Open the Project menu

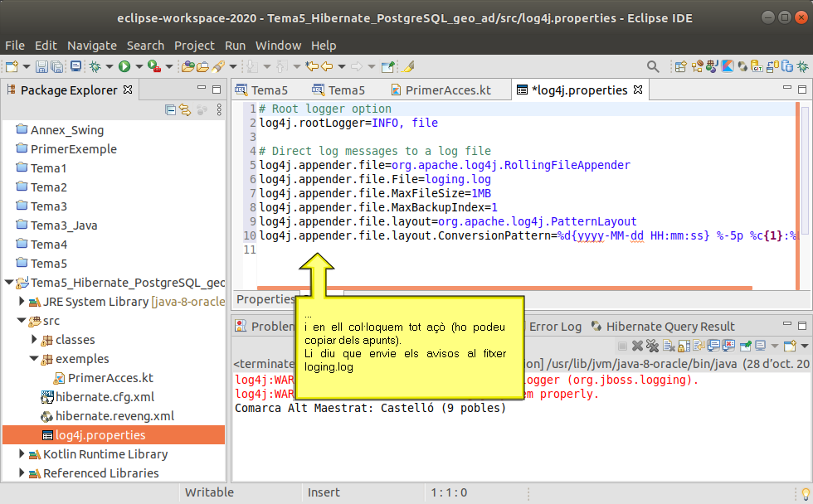pos(194,46)
